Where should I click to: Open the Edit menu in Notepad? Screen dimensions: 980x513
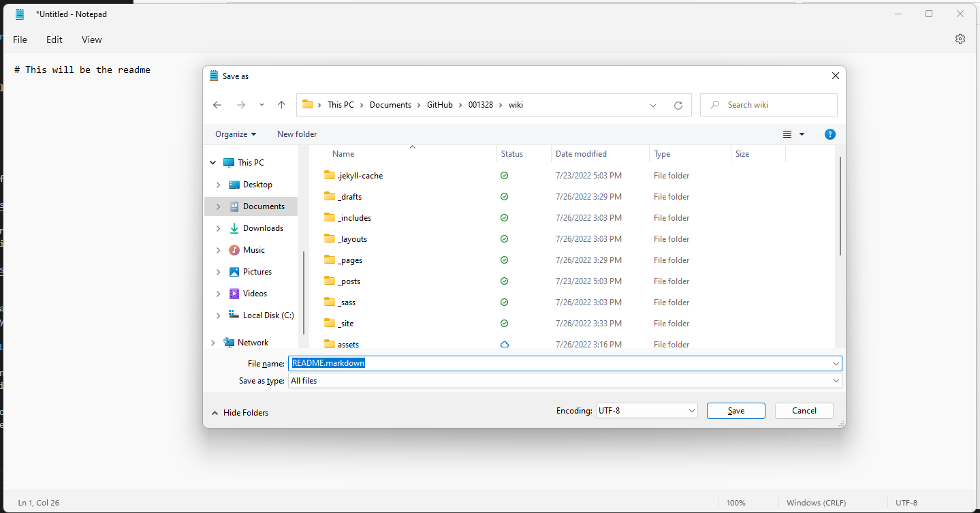pos(54,40)
